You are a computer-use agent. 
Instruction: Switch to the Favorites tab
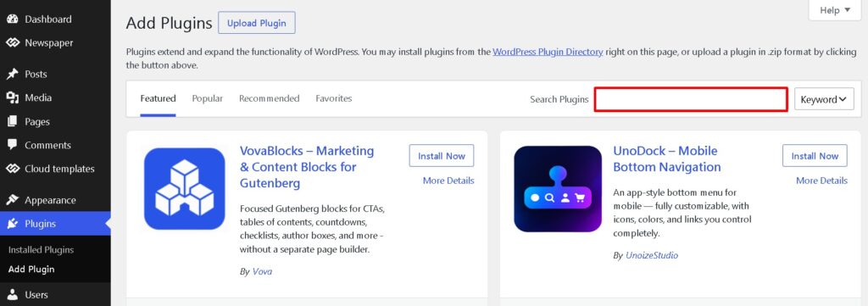click(x=334, y=98)
